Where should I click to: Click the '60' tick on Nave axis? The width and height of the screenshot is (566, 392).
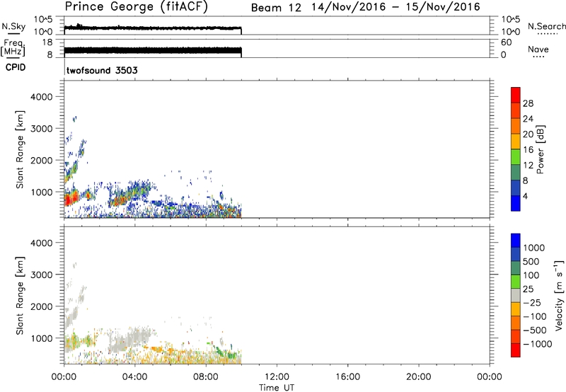[x=506, y=42]
